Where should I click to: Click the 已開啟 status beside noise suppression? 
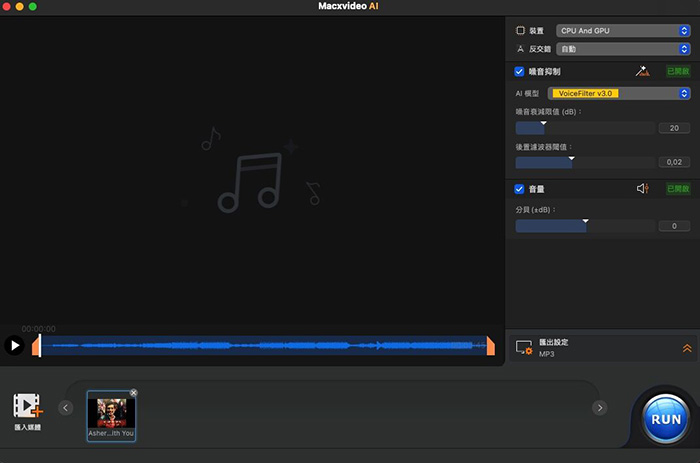pyautogui.click(x=678, y=71)
